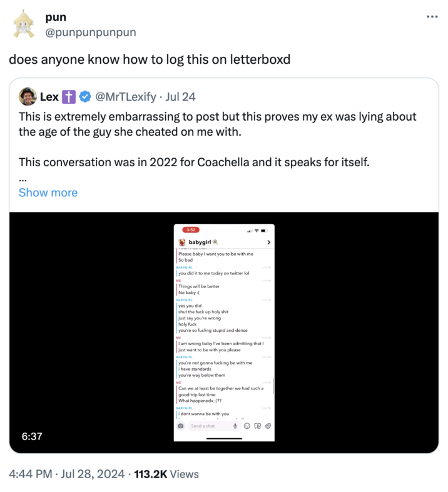The width and height of the screenshot is (448, 492).
Task: Tap the microphone icon in chat field
Action: pos(235,426)
